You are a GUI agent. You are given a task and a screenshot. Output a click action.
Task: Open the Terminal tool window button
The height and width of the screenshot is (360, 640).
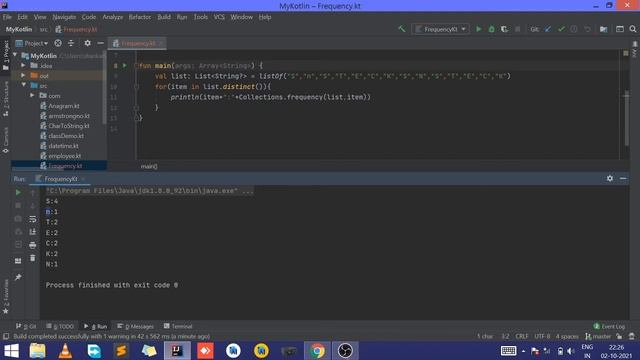click(x=178, y=326)
